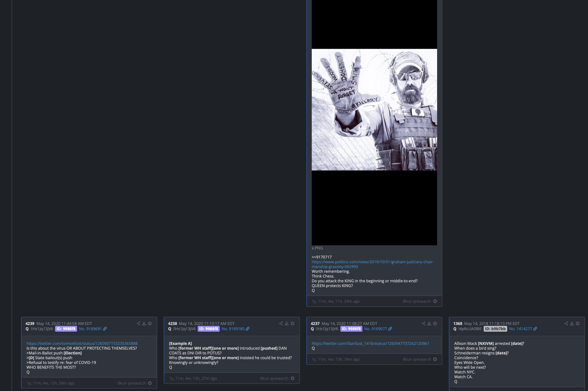
Task: Click timestamp '1y, 11m, 4w, 12h, 58m ago'
Action: pos(50,383)
